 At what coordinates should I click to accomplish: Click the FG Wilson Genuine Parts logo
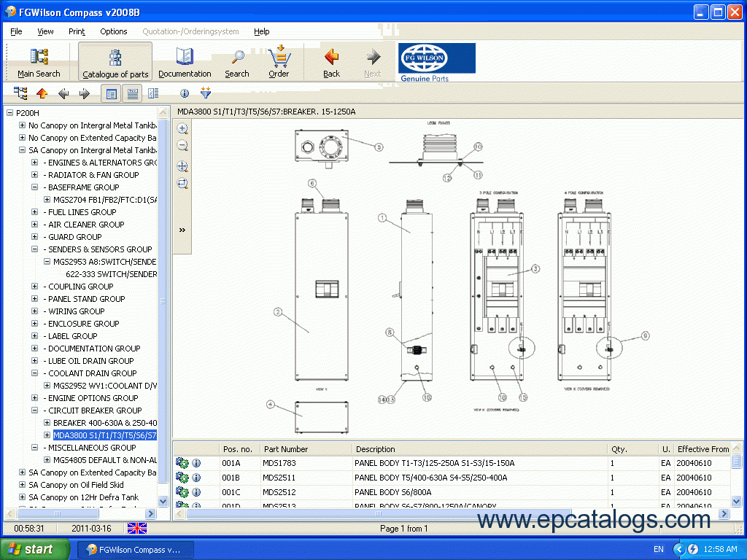pos(437,63)
